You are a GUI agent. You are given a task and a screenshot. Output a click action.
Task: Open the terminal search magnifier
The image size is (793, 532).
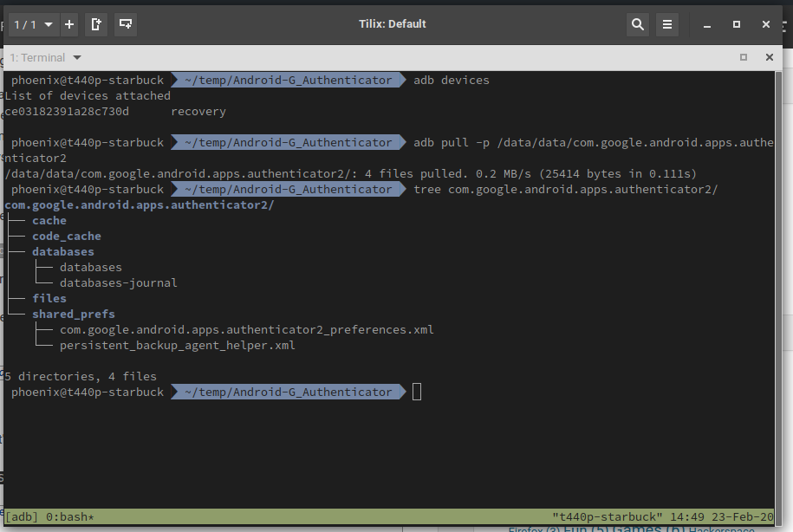[638, 24]
